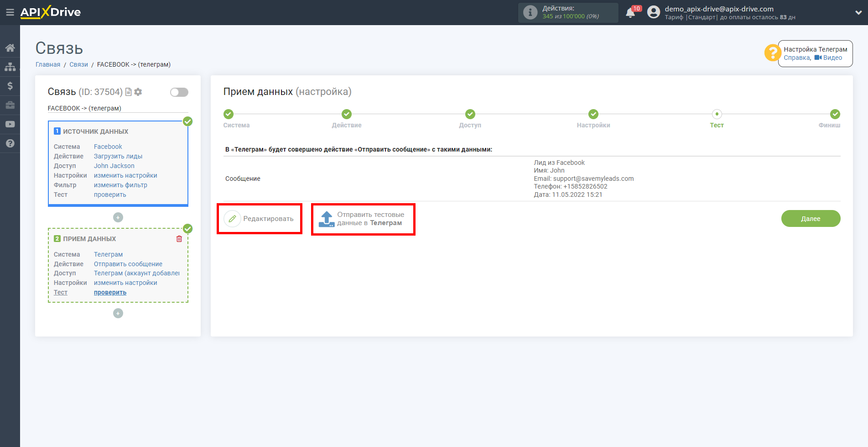The image size is (868, 447).
Task: Click the actions info icon
Action: [530, 12]
